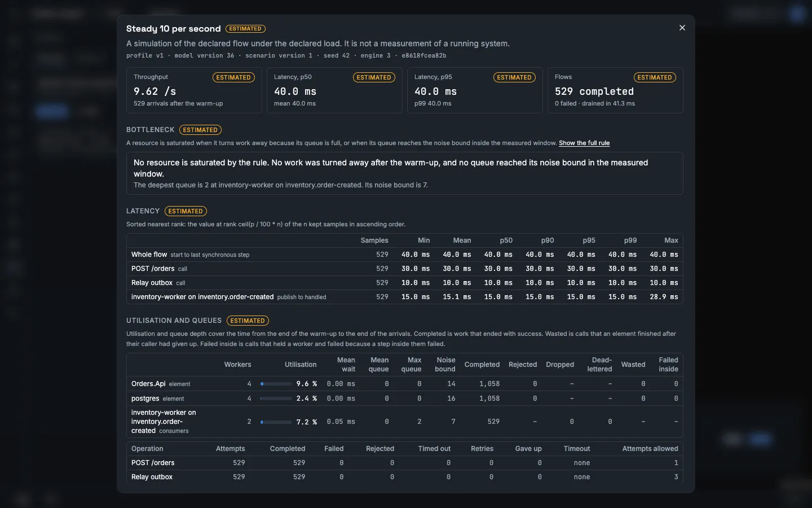
Task: Click 'POST /orders' in the Latency table
Action: 153,269
